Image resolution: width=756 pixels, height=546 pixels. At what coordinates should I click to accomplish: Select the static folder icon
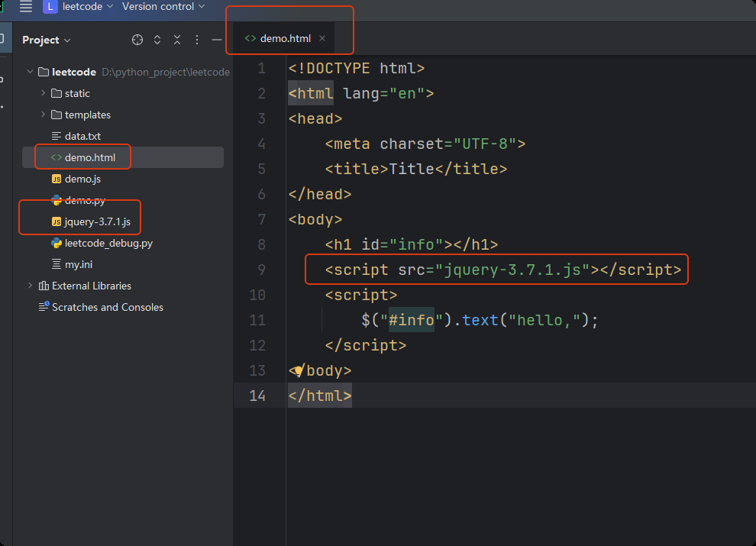tap(57, 93)
